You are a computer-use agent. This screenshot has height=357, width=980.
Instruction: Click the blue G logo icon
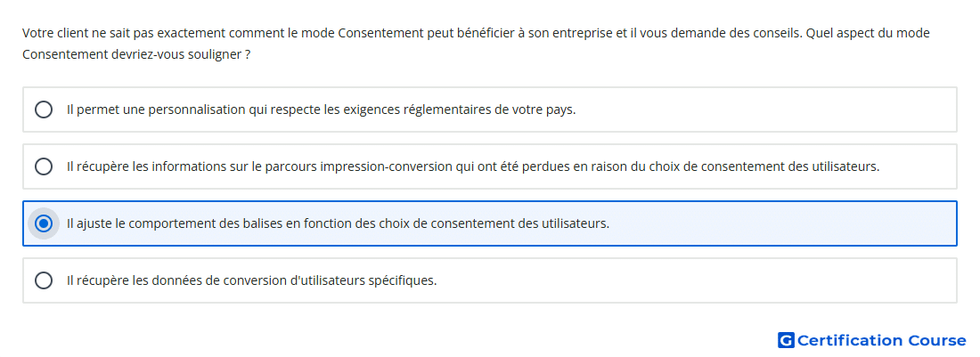click(x=786, y=340)
